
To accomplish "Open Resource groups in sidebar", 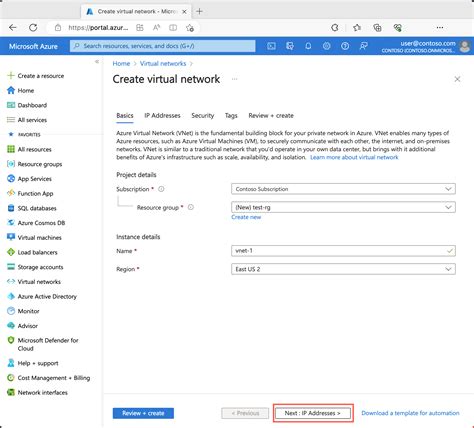I will pyautogui.click(x=35, y=164).
